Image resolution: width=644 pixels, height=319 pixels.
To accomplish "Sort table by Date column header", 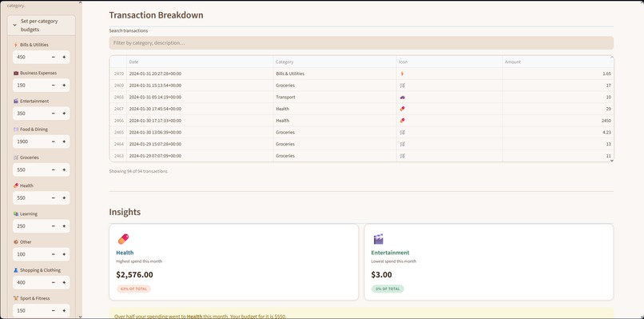I will click(x=200, y=62).
